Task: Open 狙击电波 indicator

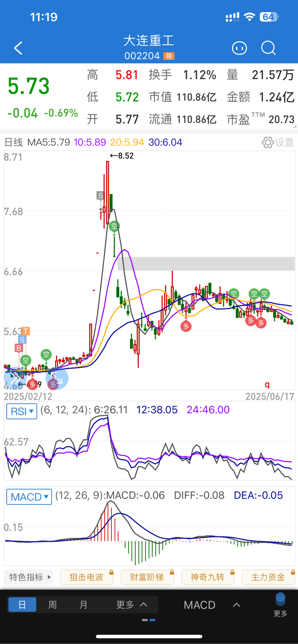Action: click(87, 577)
